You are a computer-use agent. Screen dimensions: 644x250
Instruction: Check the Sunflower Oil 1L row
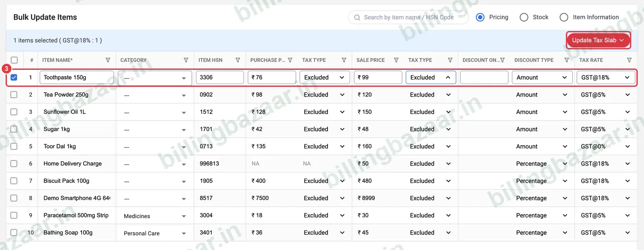click(x=14, y=112)
